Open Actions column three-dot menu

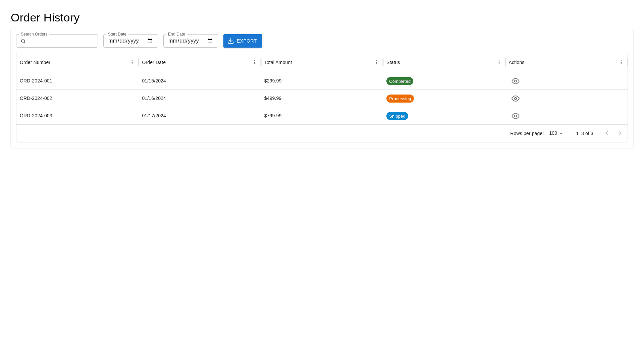[621, 62]
